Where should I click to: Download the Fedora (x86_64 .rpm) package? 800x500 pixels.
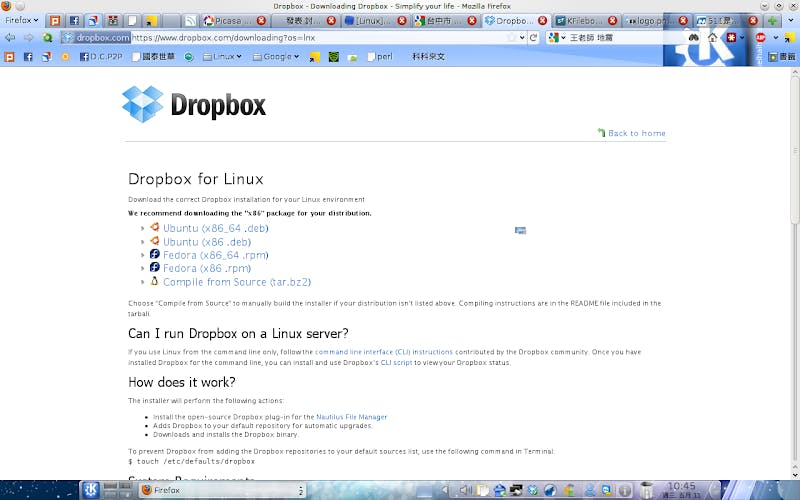tap(215, 255)
